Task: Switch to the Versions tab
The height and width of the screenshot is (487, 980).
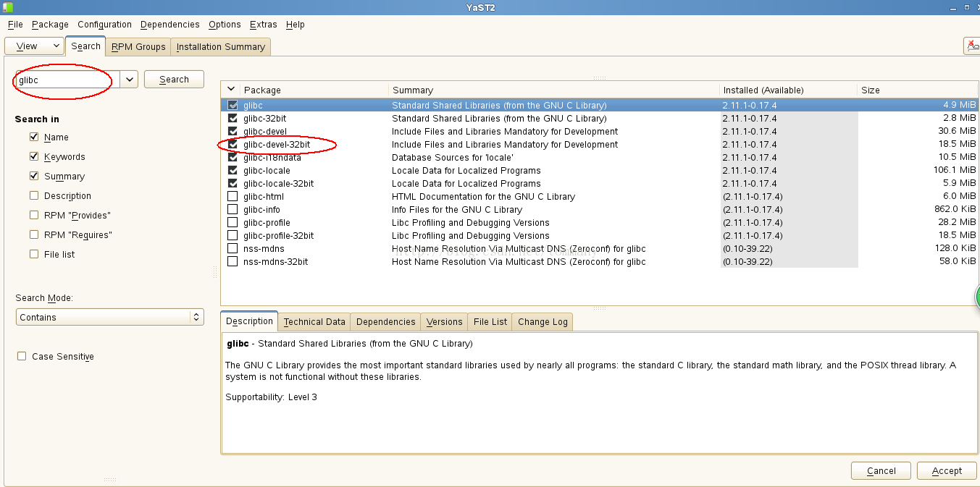Action: pos(444,321)
